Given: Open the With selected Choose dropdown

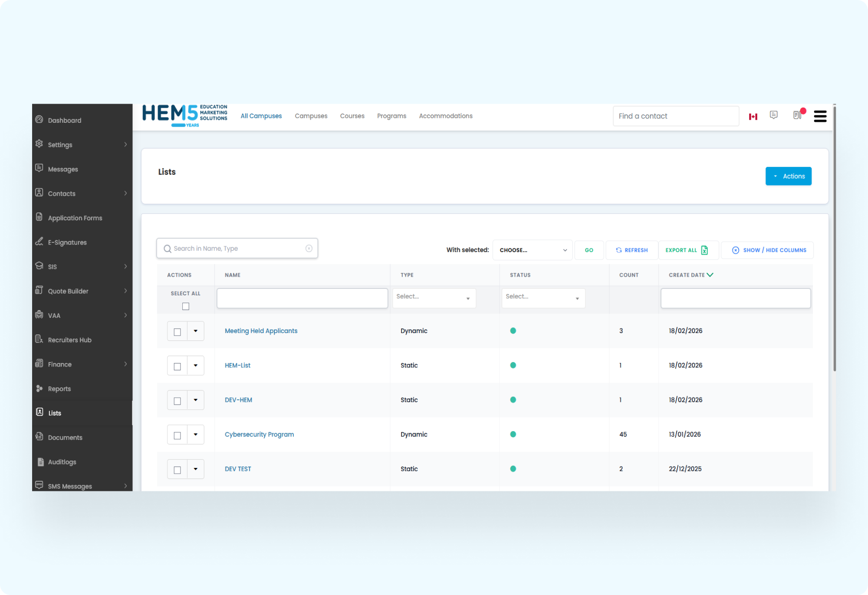Looking at the screenshot, I should [532, 250].
